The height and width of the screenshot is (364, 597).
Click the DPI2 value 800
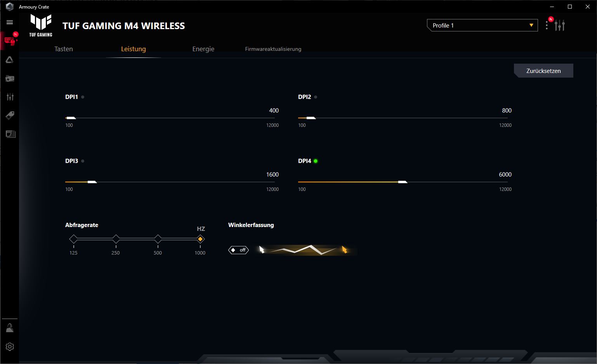(507, 111)
